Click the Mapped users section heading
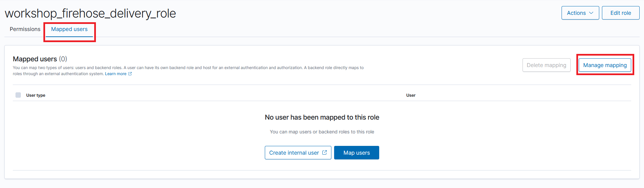The height and width of the screenshot is (188, 644). click(x=35, y=59)
